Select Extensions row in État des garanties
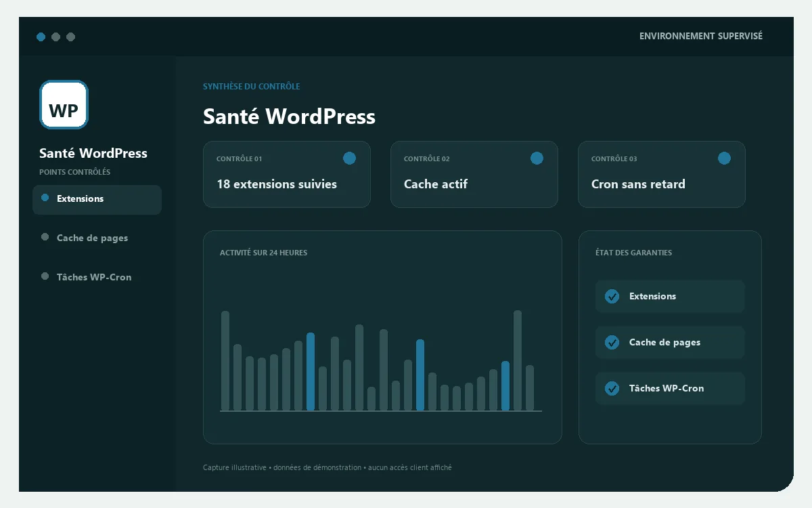The height and width of the screenshot is (508, 812). [670, 297]
